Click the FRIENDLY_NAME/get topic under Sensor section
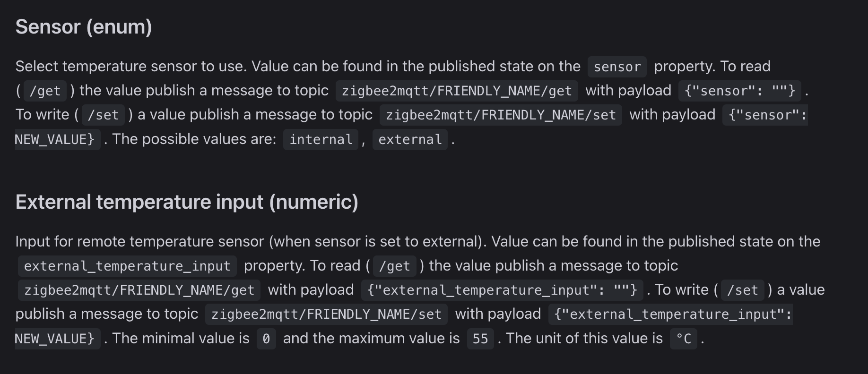868x374 pixels. tap(457, 91)
